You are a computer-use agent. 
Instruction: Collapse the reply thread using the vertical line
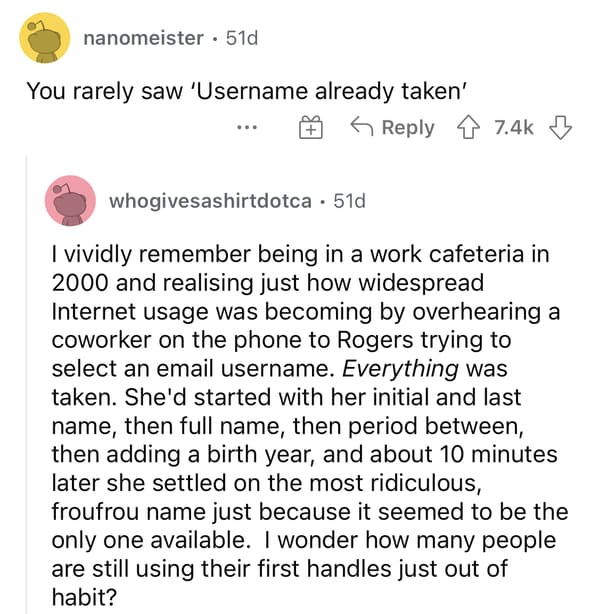pos(27,385)
